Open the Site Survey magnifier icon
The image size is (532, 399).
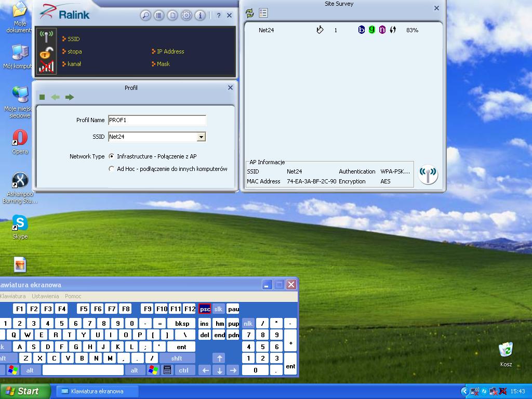pyautogui.click(x=145, y=15)
